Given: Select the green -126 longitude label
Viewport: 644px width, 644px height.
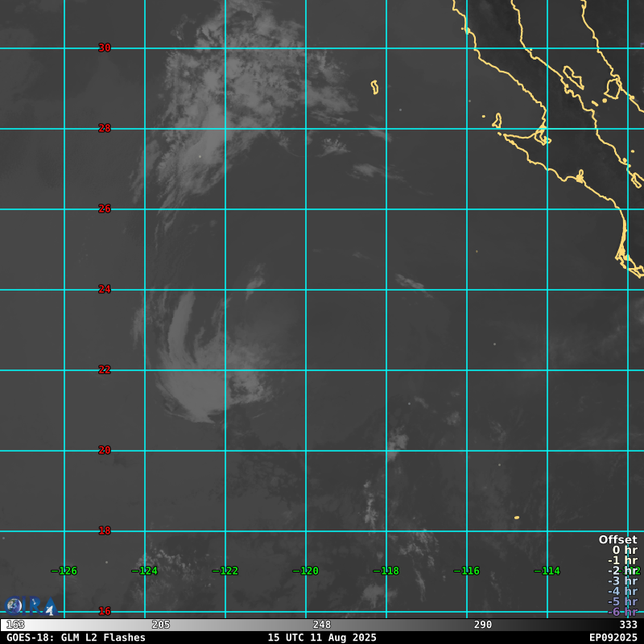Looking at the screenshot, I should 64,571.
